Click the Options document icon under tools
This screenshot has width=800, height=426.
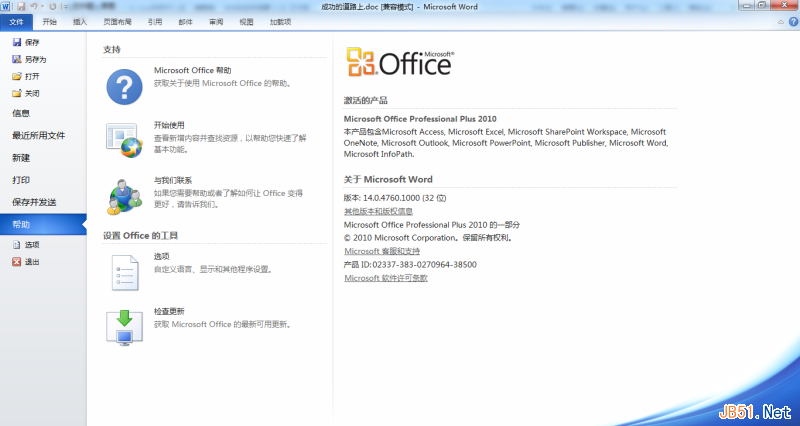124,272
